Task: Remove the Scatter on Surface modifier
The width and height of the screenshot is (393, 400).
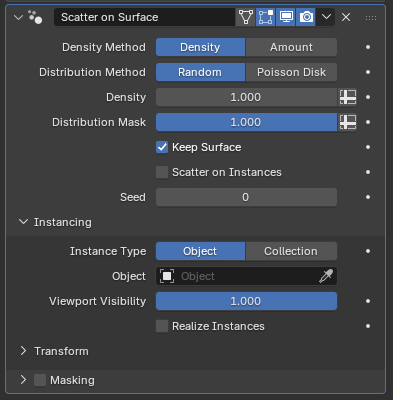Action: 346,17
